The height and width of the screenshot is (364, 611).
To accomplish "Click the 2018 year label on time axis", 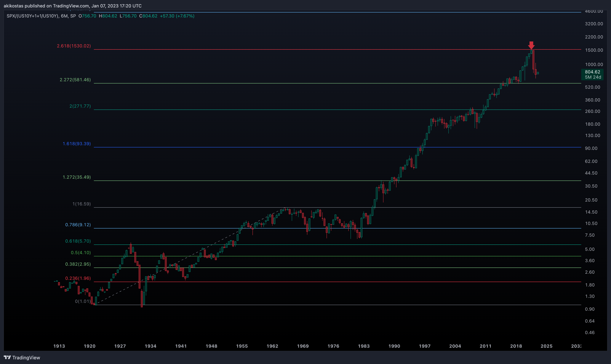I will tap(516, 346).
